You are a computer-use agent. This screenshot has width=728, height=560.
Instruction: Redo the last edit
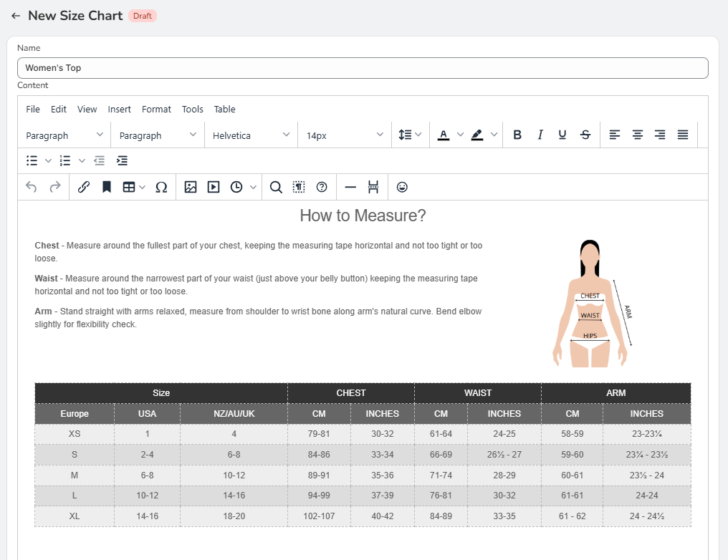coord(54,187)
